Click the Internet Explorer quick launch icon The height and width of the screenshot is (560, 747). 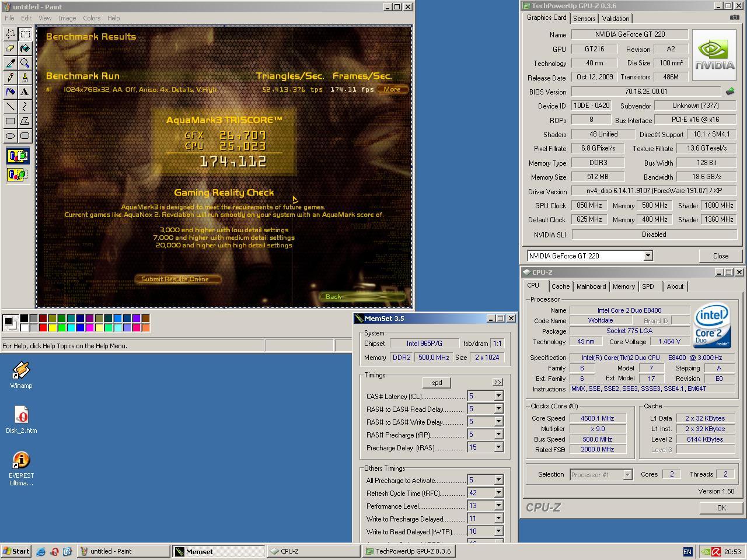41,551
